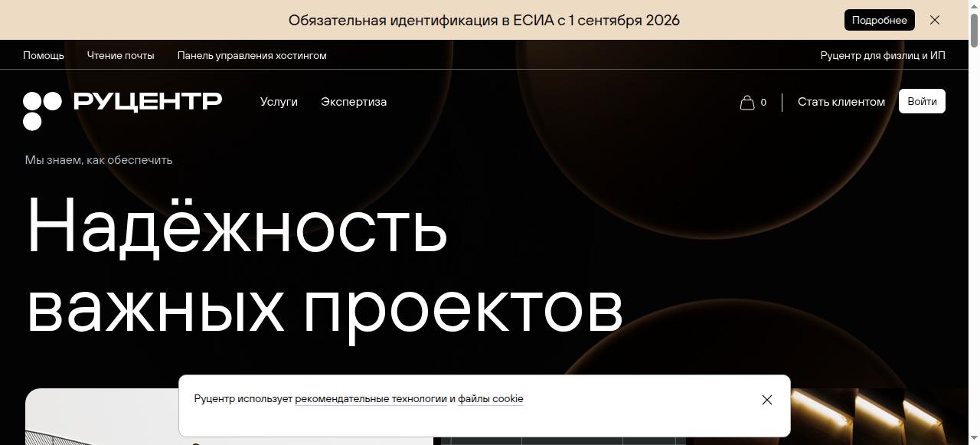Open файлы cookie link
The image size is (980, 445).
[491, 399]
